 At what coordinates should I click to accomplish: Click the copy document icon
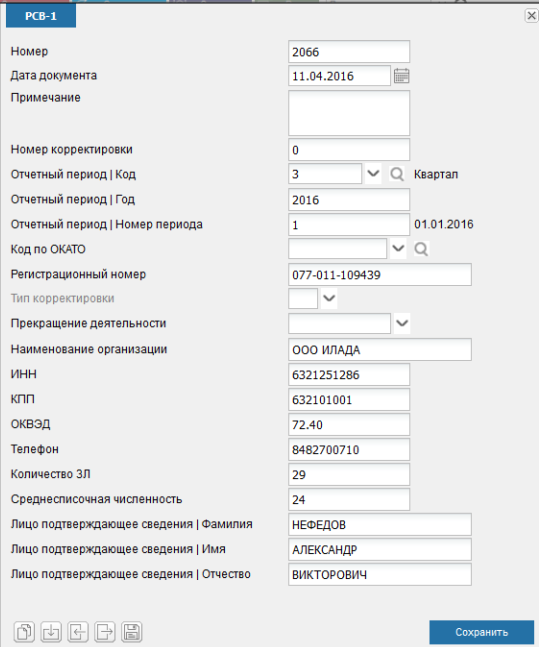tap(24, 632)
